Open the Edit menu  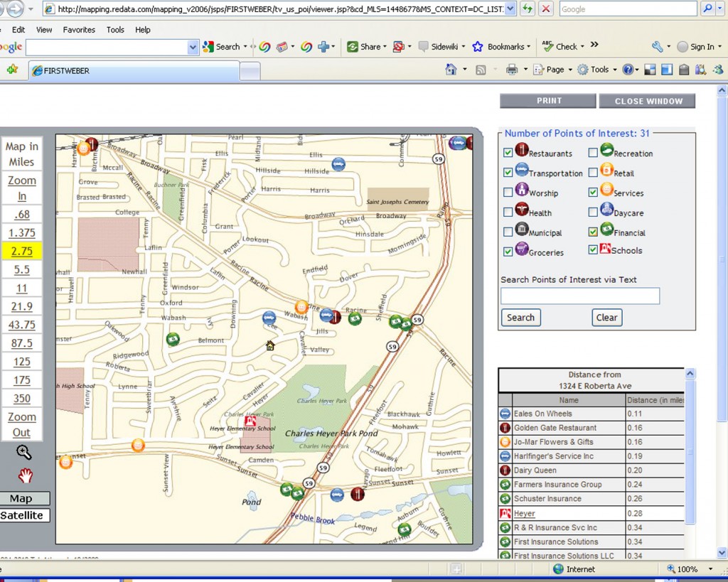point(18,30)
